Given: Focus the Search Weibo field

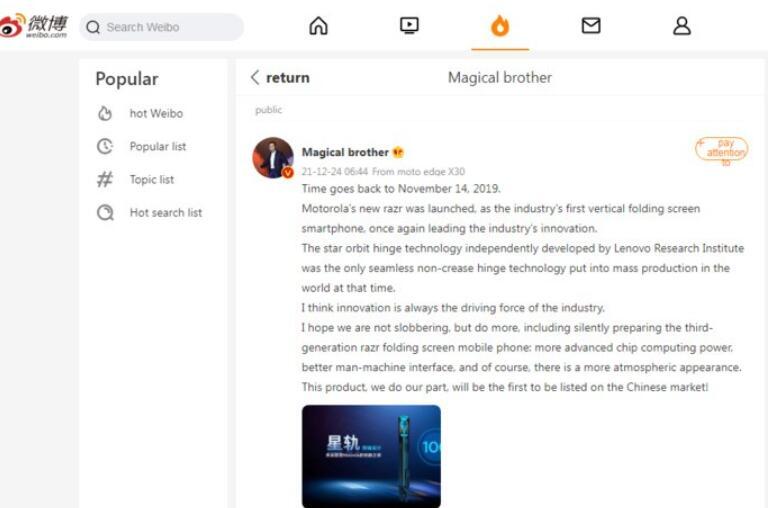Looking at the screenshot, I should (x=161, y=27).
